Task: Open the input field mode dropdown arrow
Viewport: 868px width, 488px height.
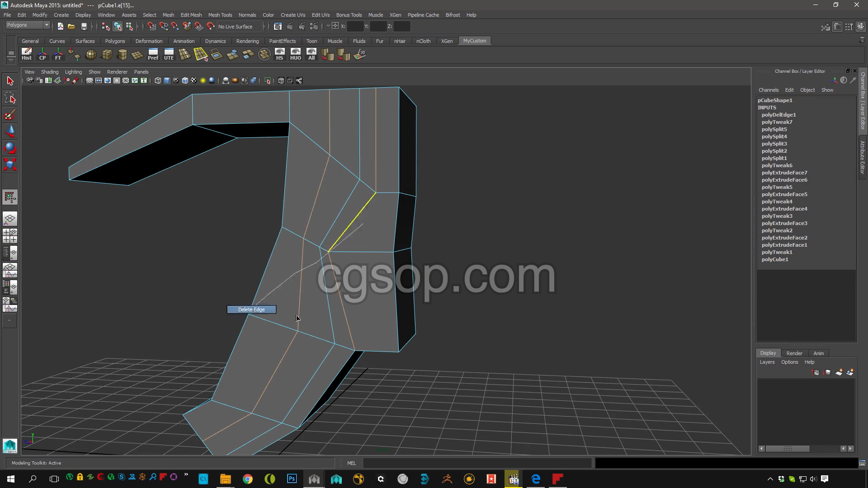Action: click(x=328, y=26)
